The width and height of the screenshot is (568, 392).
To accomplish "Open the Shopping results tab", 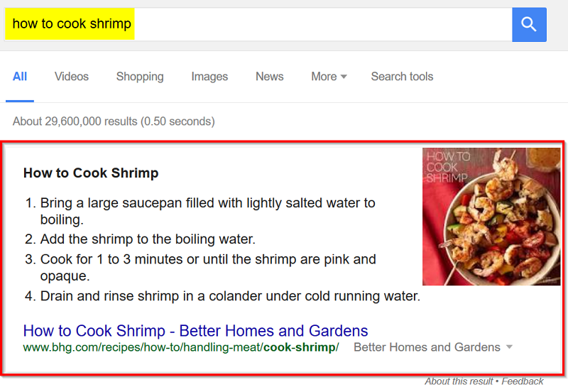I will (x=140, y=77).
